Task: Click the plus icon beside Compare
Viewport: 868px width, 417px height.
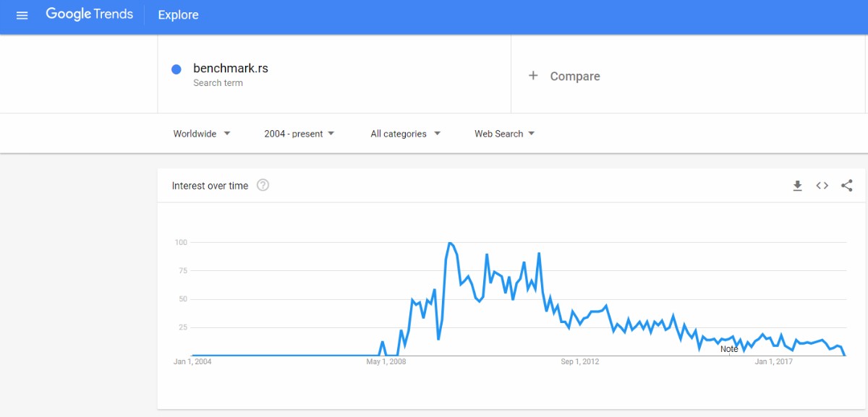Action: pyautogui.click(x=533, y=76)
